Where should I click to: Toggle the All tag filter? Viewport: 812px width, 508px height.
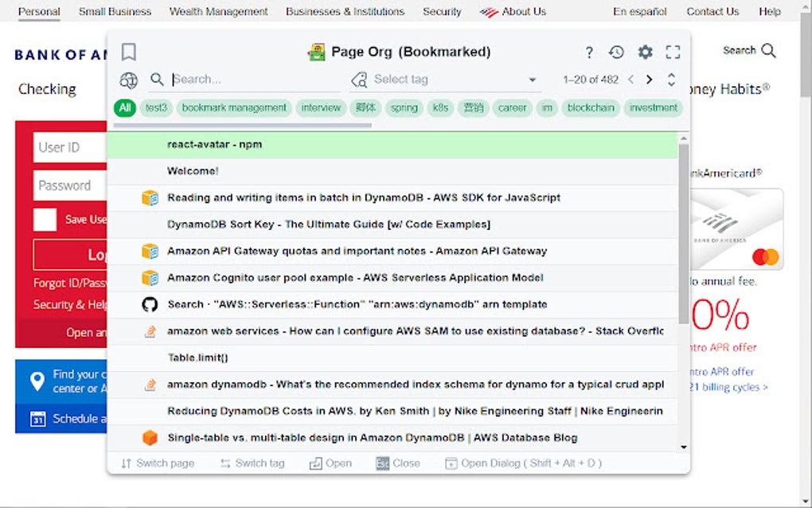click(x=124, y=107)
